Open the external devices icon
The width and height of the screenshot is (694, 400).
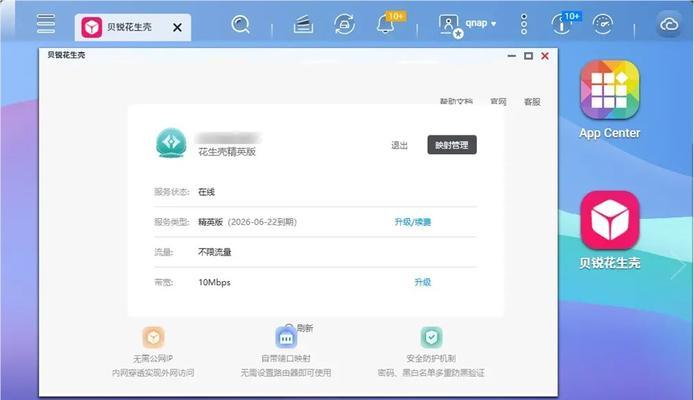[x=344, y=24]
